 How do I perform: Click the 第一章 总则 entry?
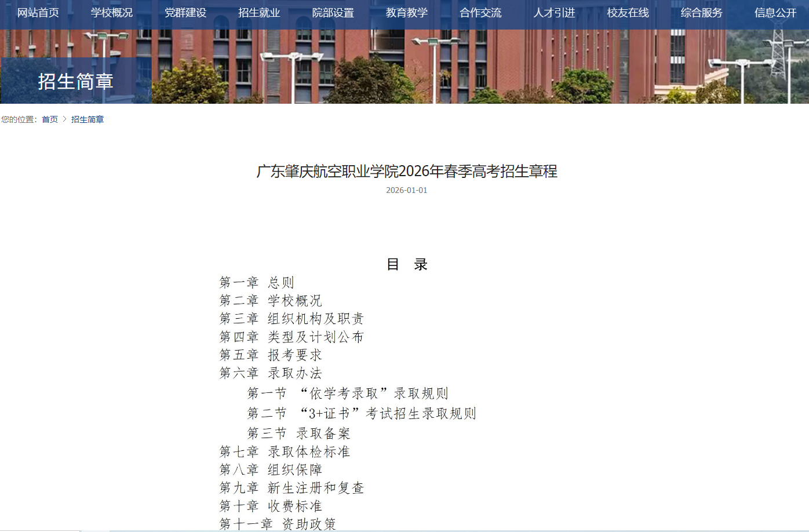point(257,282)
